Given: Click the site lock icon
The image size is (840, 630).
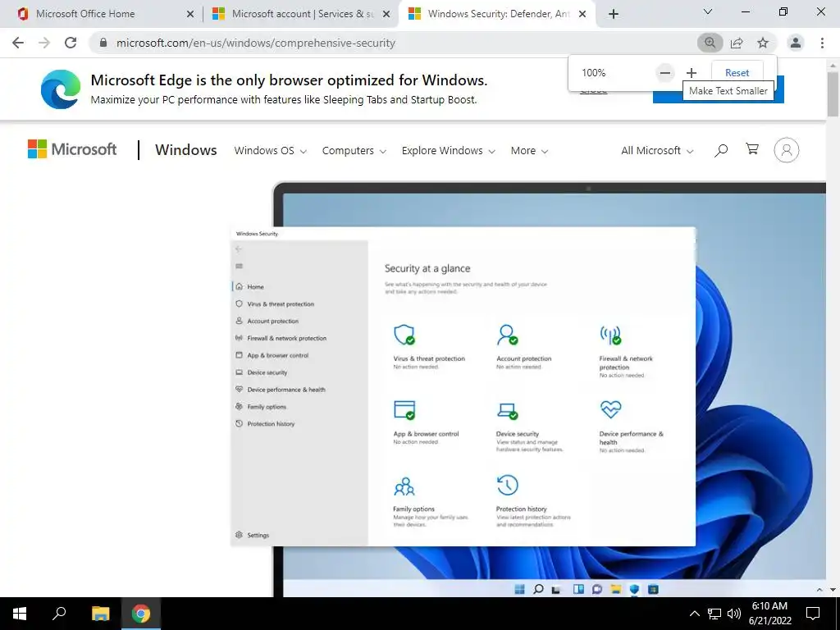Looking at the screenshot, I should (103, 43).
